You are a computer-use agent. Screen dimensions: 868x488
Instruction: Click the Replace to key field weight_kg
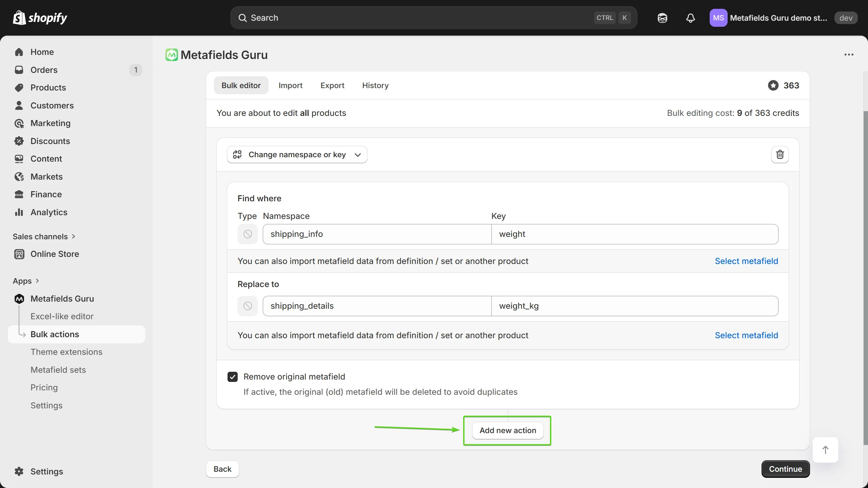(x=635, y=306)
